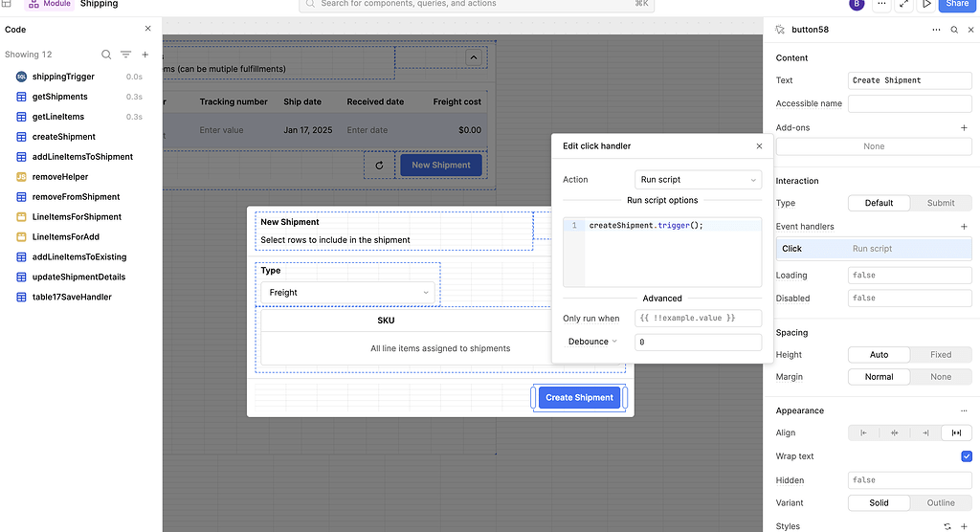This screenshot has width=980, height=532.
Task: Click the button58 component type icon
Action: coord(780,30)
